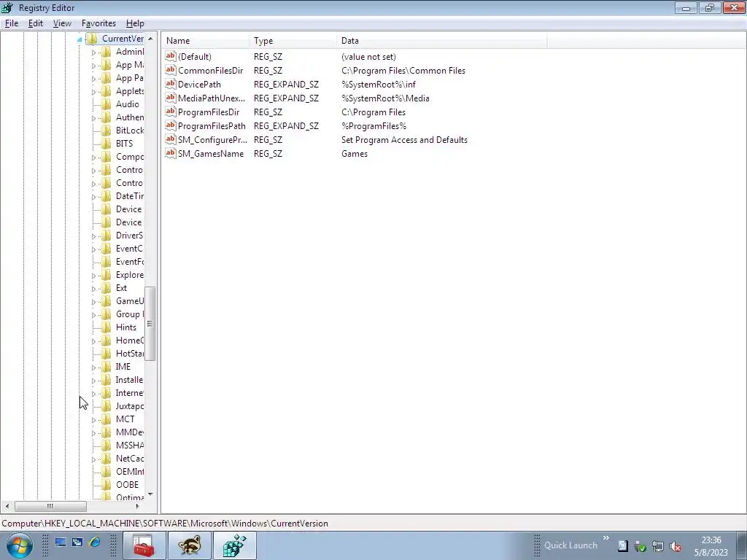Click the CurrentVersion folder icon in tree
This screenshot has width=747, height=560.
(92, 39)
